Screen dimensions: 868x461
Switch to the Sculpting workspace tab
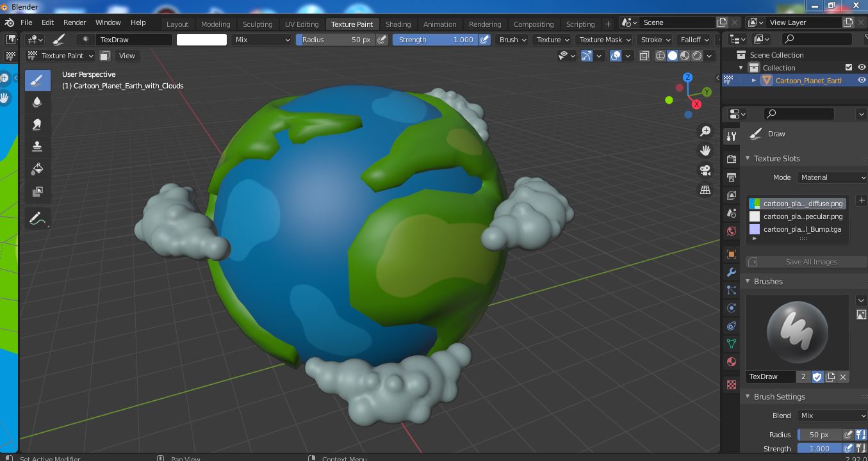[258, 24]
